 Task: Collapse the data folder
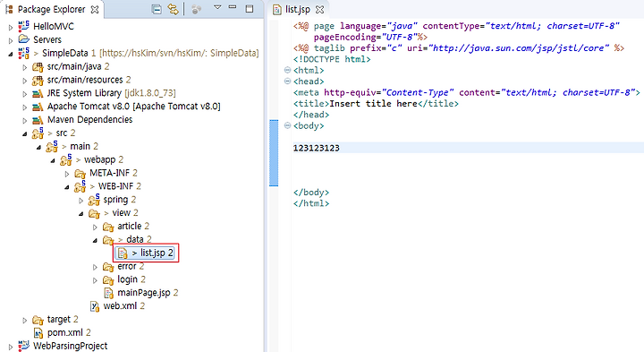(95, 240)
